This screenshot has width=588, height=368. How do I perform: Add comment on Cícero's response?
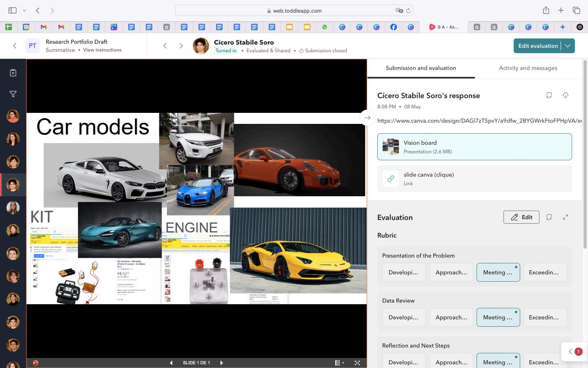point(549,95)
